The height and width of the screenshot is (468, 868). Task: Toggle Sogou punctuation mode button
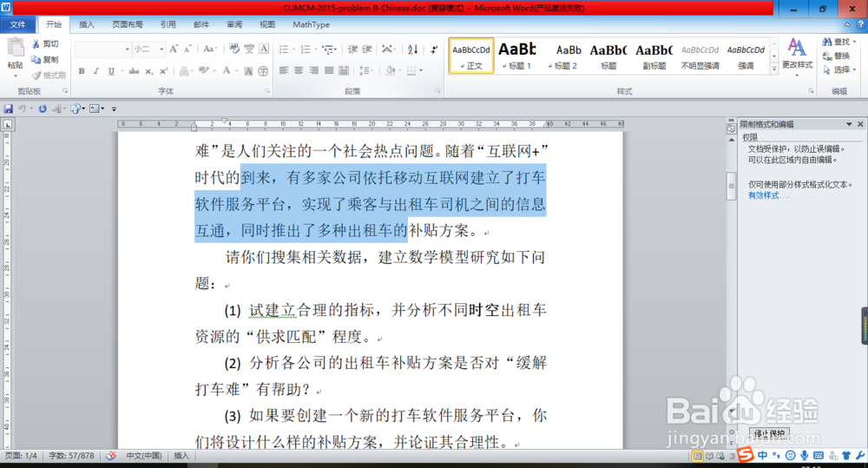pyautogui.click(x=776, y=456)
